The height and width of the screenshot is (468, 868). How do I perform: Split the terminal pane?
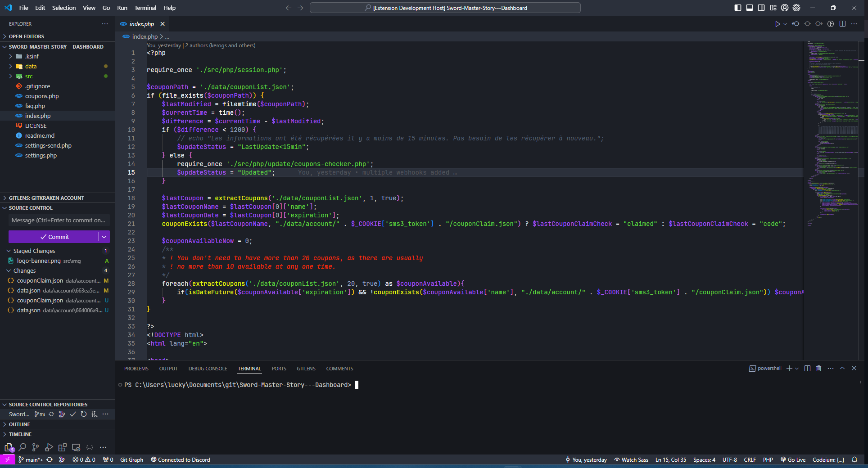(x=807, y=368)
